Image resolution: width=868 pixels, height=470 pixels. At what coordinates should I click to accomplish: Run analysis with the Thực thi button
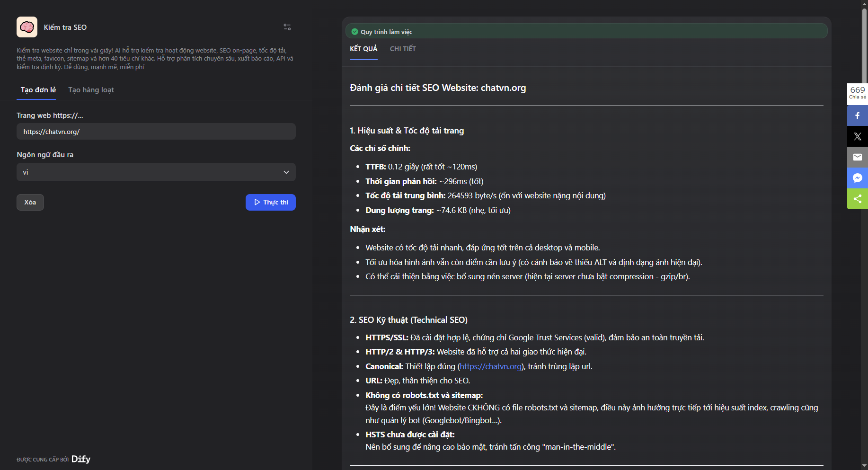[x=270, y=202]
